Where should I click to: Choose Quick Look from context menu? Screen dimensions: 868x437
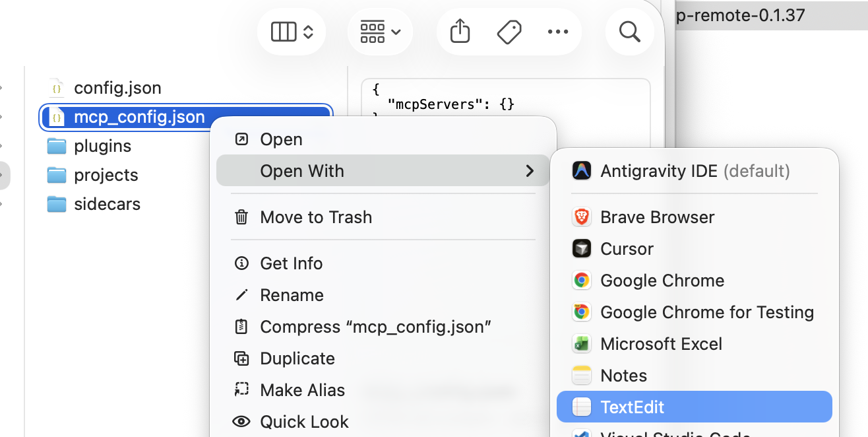(383, 422)
